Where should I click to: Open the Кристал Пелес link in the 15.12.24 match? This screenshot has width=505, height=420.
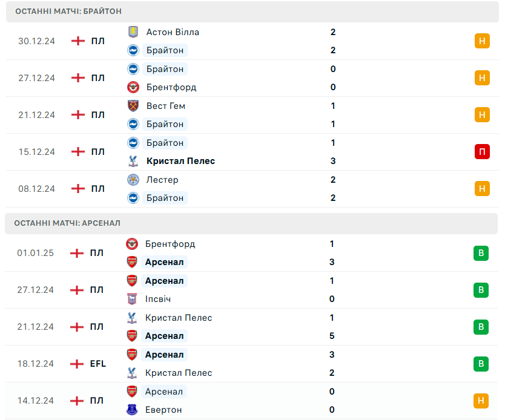click(x=180, y=161)
